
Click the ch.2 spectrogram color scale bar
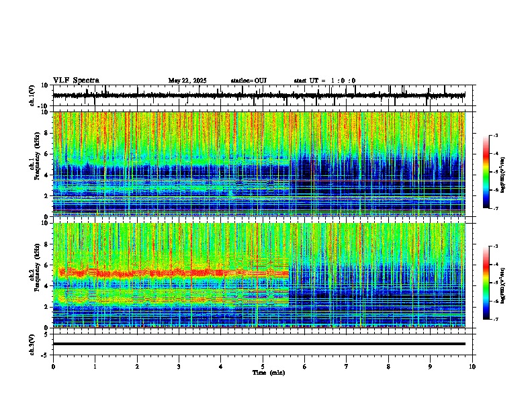(486, 283)
